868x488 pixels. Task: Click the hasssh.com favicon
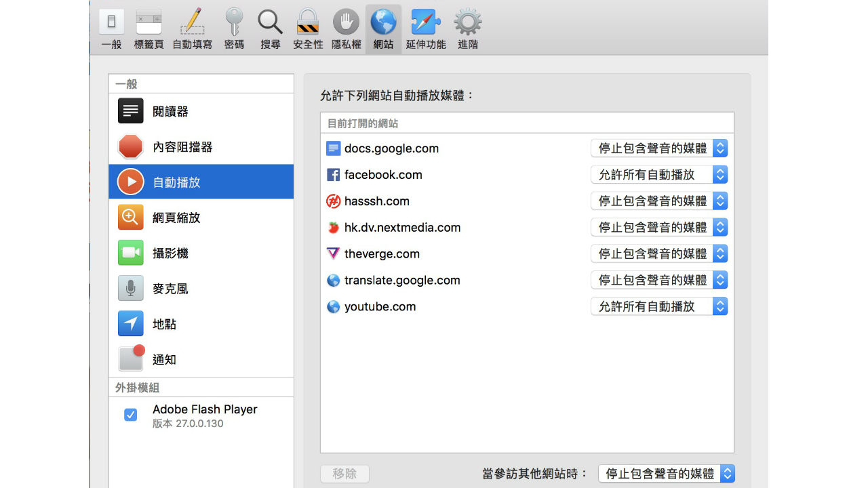333,201
